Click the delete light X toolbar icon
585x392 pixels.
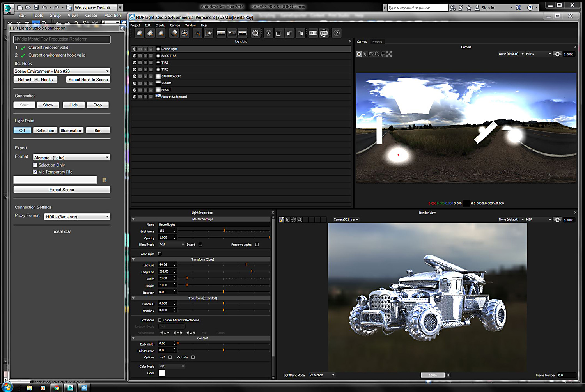coord(268,34)
